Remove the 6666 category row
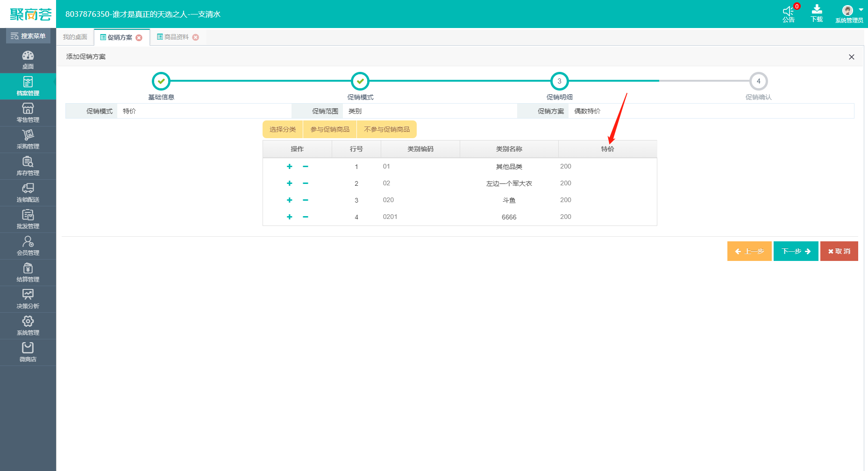This screenshot has height=471, width=868. (306, 217)
